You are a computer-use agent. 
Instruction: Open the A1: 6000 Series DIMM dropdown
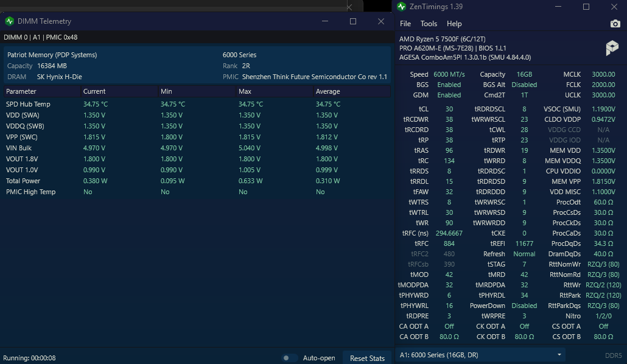click(480, 355)
